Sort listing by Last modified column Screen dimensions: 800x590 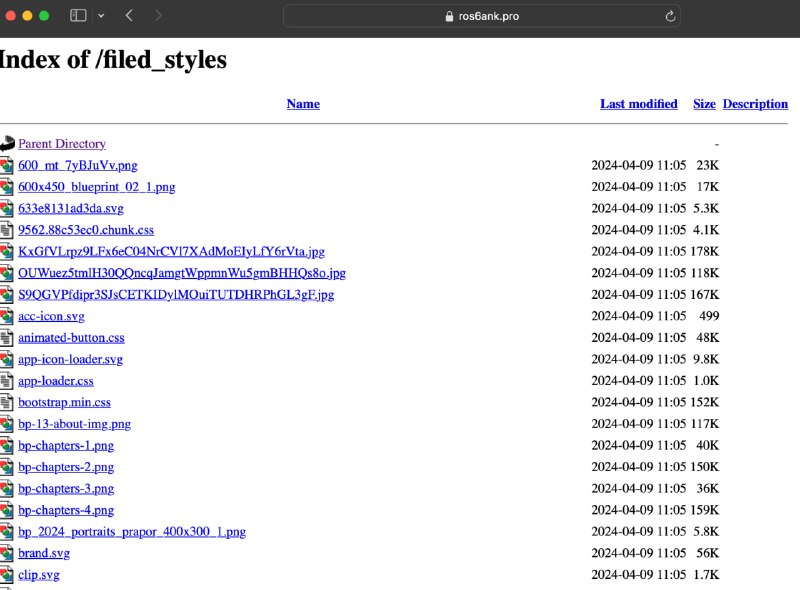tap(638, 104)
